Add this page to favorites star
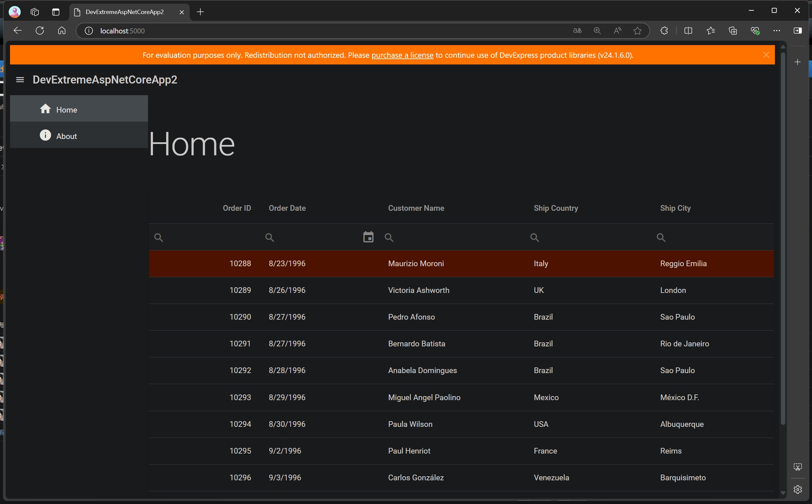Screen dimensions: 812x504 (637, 31)
